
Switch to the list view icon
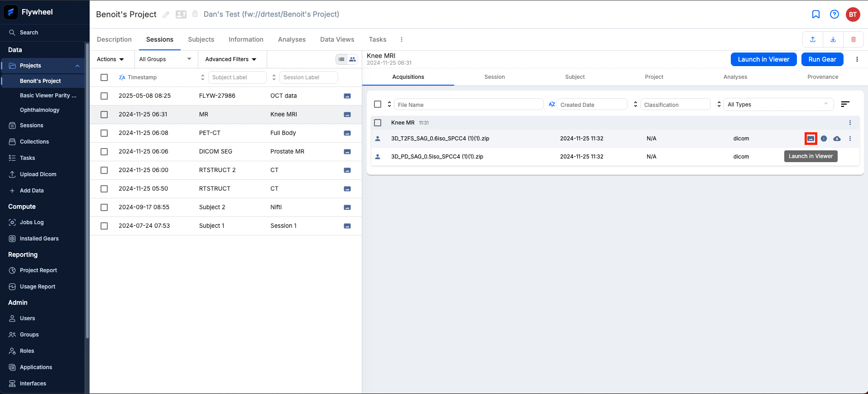tap(341, 59)
